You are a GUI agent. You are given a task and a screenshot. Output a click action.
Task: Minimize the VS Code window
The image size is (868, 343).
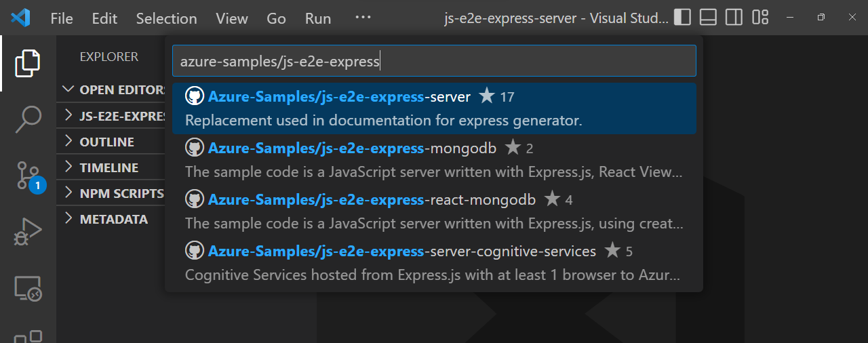click(x=789, y=18)
